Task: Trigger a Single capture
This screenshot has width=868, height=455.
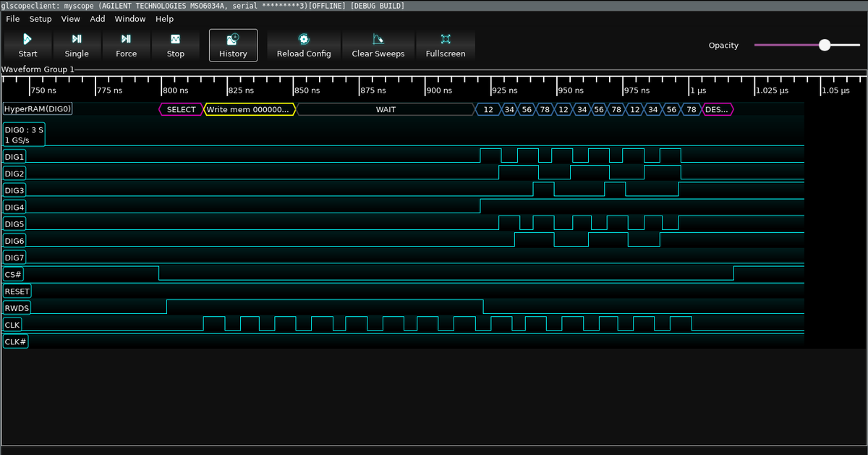Action: tap(77, 45)
